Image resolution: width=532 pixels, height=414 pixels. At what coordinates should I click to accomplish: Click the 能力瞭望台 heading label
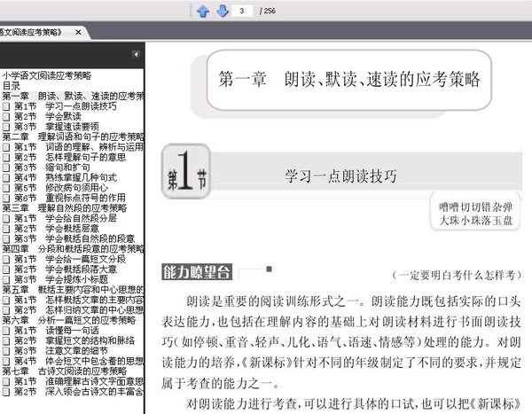[x=197, y=272]
